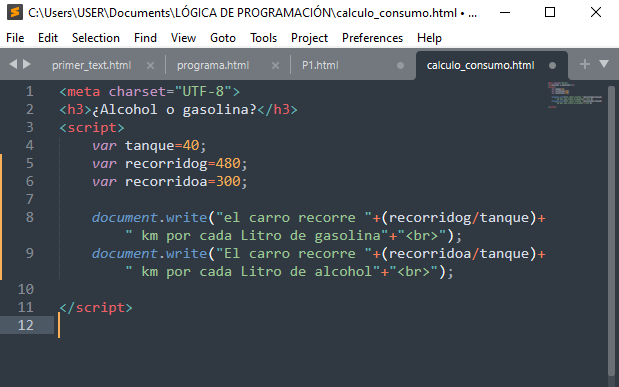This screenshot has height=387, width=619.
Task: Click the closing </script> tag
Action: [x=96, y=307]
